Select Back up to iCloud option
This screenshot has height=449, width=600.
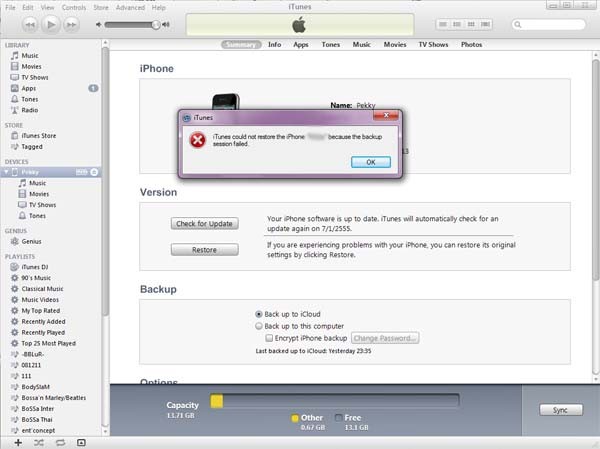pos(259,314)
